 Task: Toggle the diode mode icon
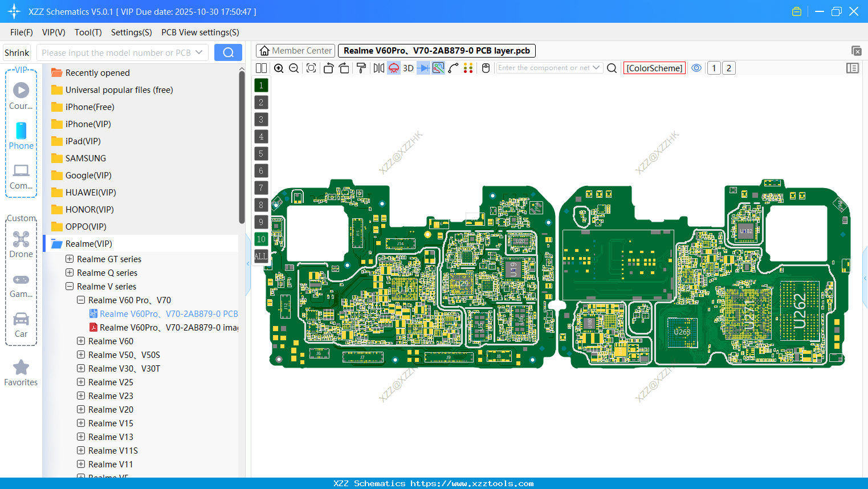click(x=423, y=68)
